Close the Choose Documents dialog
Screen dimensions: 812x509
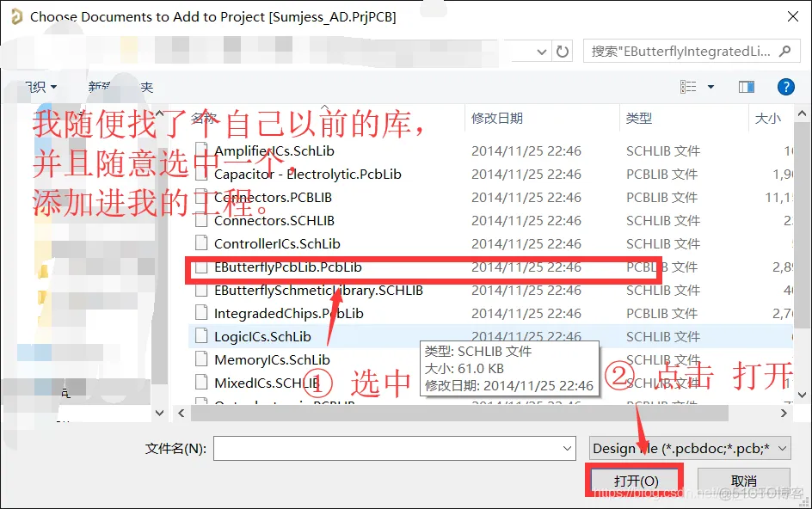point(793,16)
